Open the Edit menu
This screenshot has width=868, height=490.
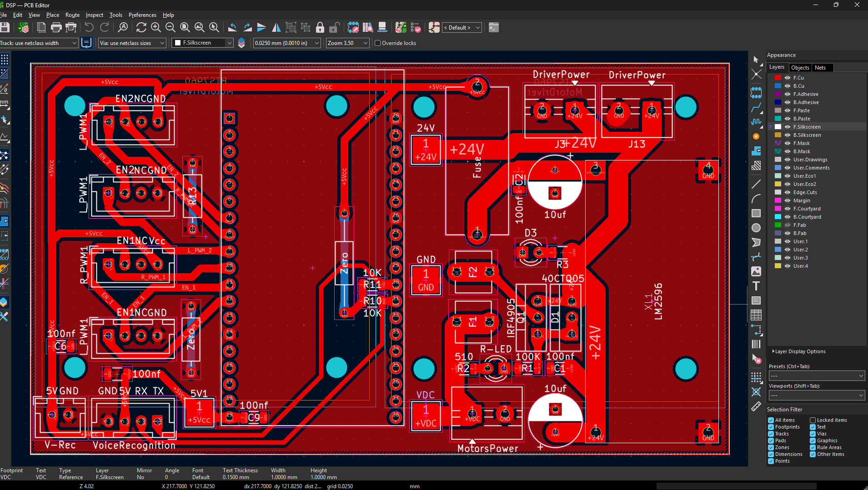point(18,15)
